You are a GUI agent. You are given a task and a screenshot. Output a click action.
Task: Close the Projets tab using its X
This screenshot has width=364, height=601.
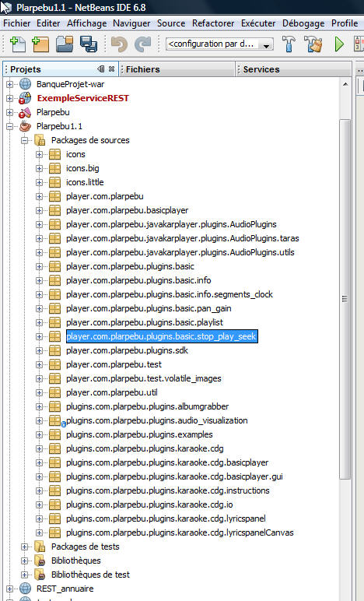point(112,69)
